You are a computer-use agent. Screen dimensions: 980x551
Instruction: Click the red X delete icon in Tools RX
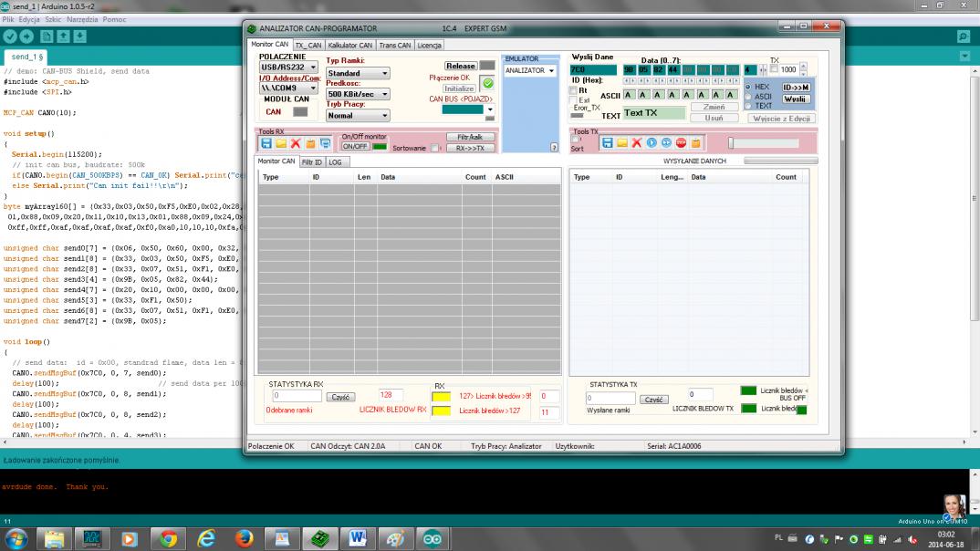[296, 144]
